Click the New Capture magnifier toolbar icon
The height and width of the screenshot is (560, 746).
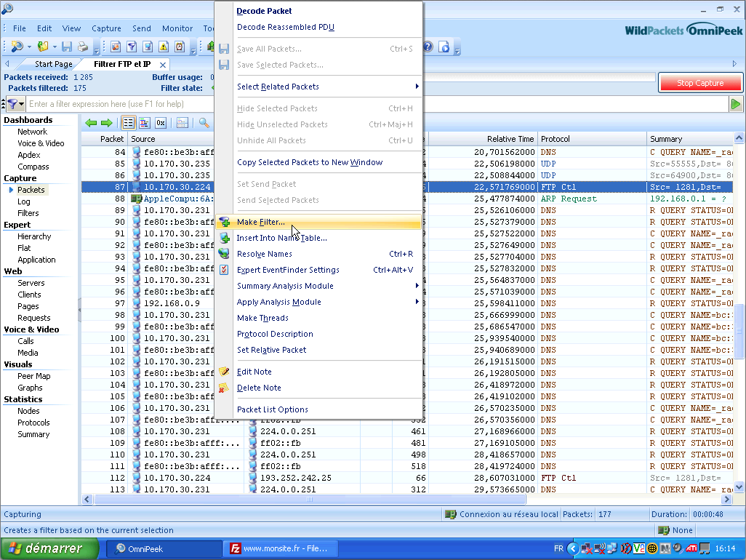[x=17, y=46]
